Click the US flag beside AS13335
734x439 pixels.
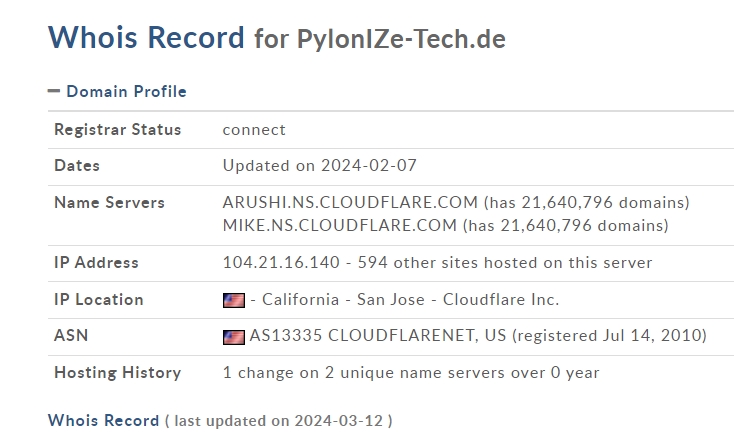(x=234, y=337)
